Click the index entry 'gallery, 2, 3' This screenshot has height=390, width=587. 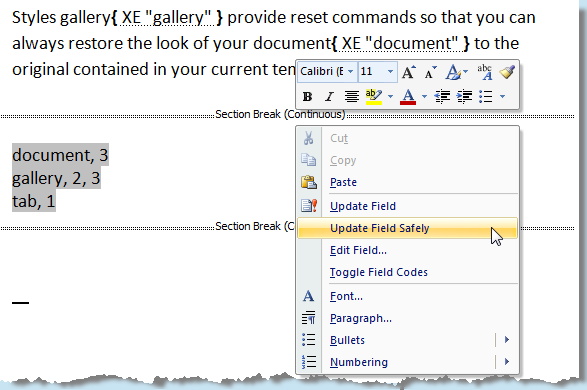56,178
